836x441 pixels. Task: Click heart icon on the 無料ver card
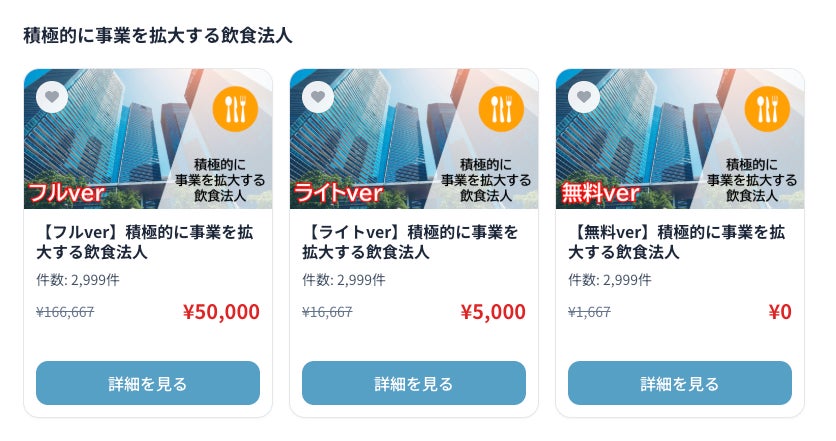click(x=584, y=97)
